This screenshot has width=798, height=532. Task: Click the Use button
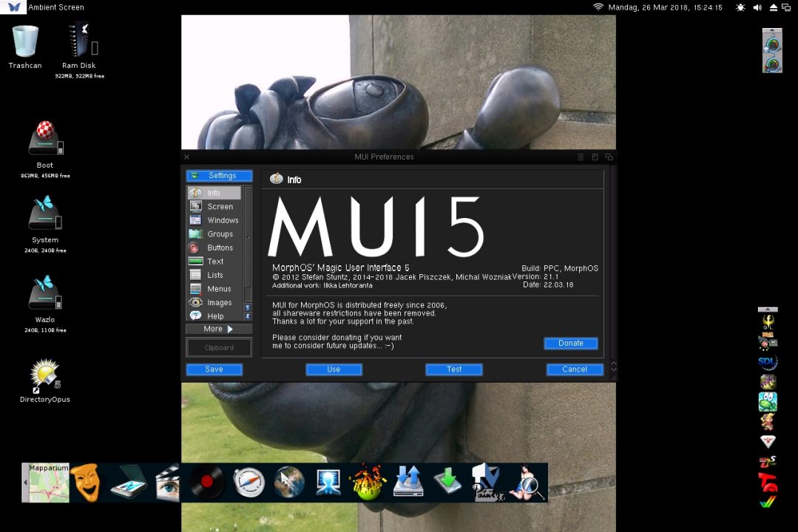coord(334,369)
